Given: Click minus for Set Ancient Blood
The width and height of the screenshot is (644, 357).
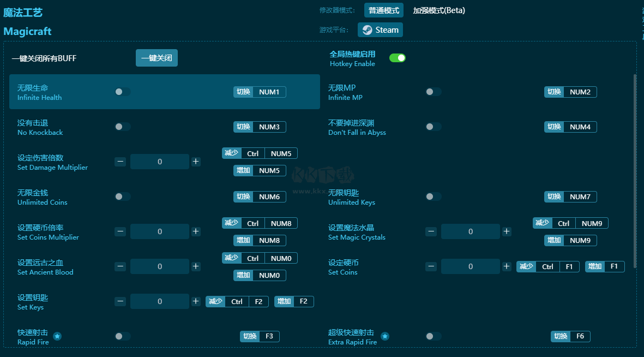Looking at the screenshot, I should click(x=121, y=266).
